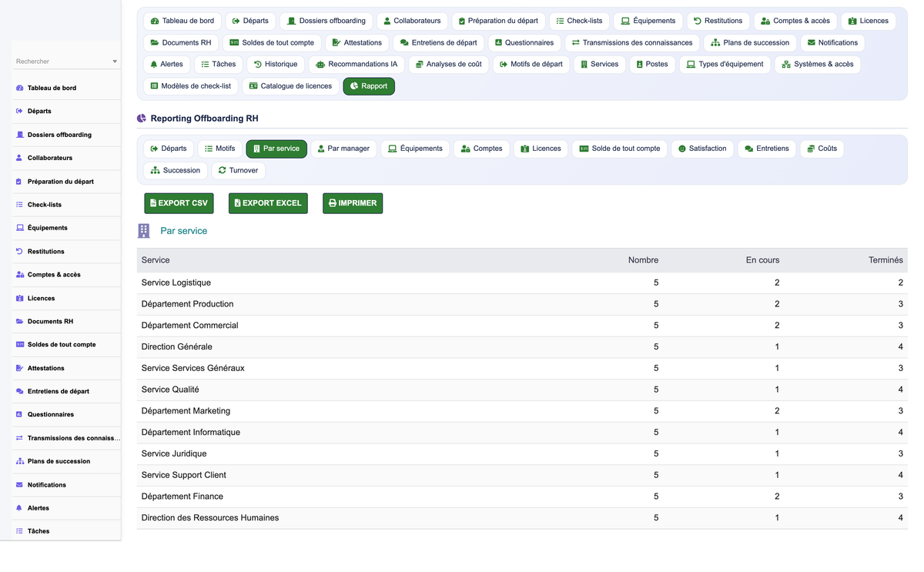Click the Département Marketing row text
The image size is (924, 572).
[x=186, y=411]
